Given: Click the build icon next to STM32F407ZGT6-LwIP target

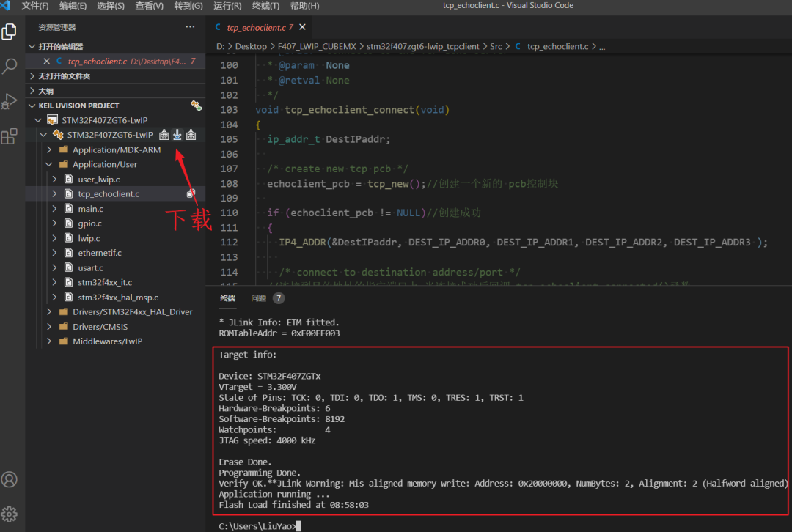Looking at the screenshot, I should 164,135.
